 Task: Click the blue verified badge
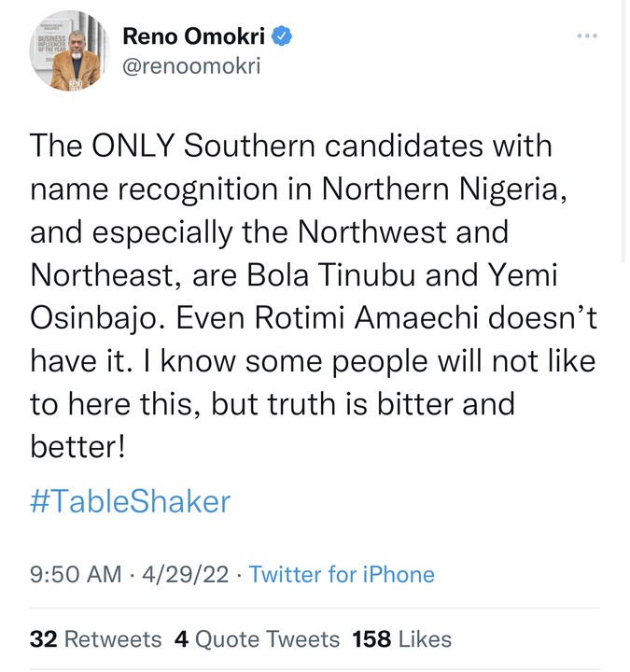284,36
